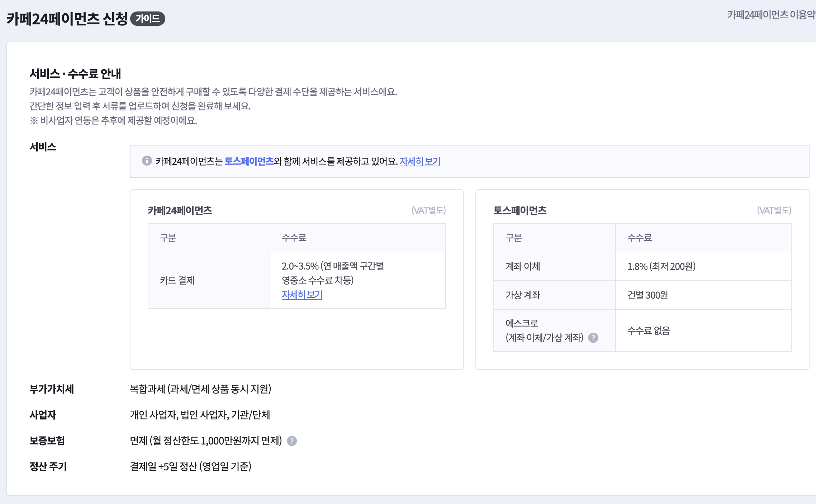Click the 가이드 badge beside the title
Screen dimensions: 816x504
coord(147,19)
